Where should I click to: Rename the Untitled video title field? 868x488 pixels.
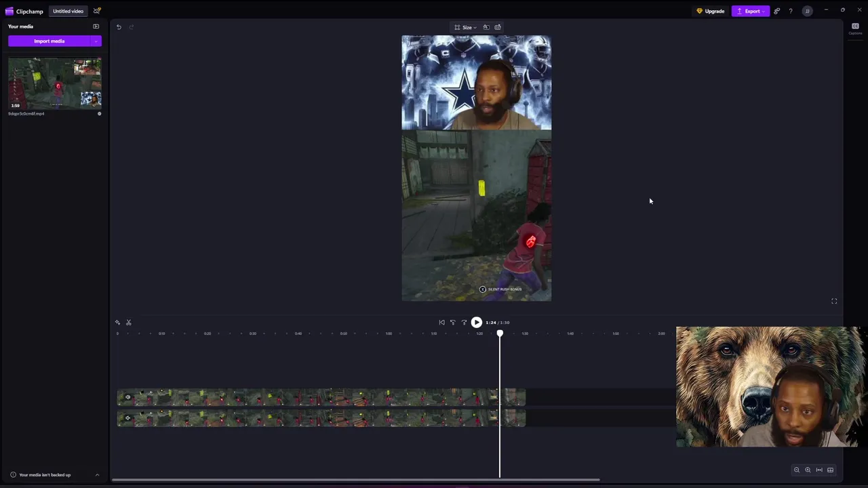tap(68, 11)
